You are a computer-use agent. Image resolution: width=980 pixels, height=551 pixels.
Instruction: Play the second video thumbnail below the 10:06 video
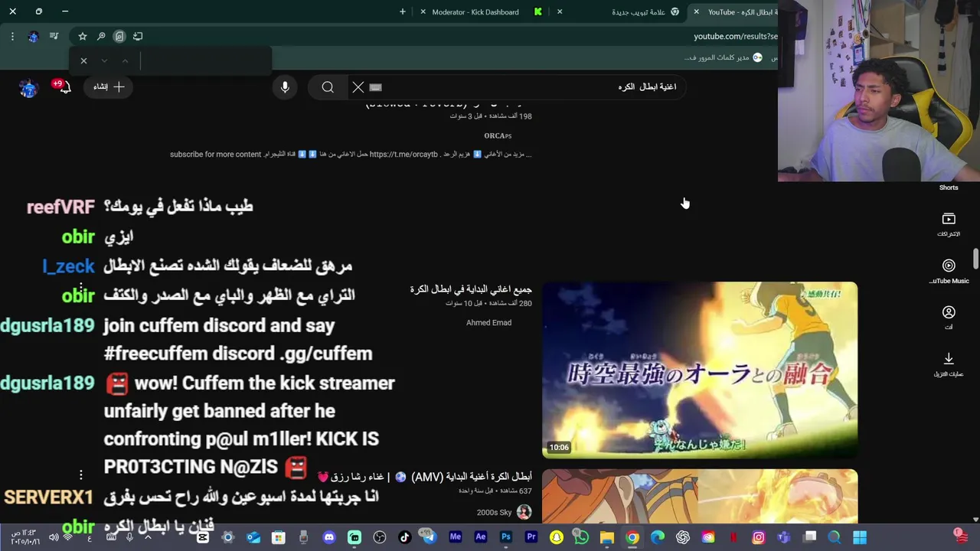click(x=700, y=496)
